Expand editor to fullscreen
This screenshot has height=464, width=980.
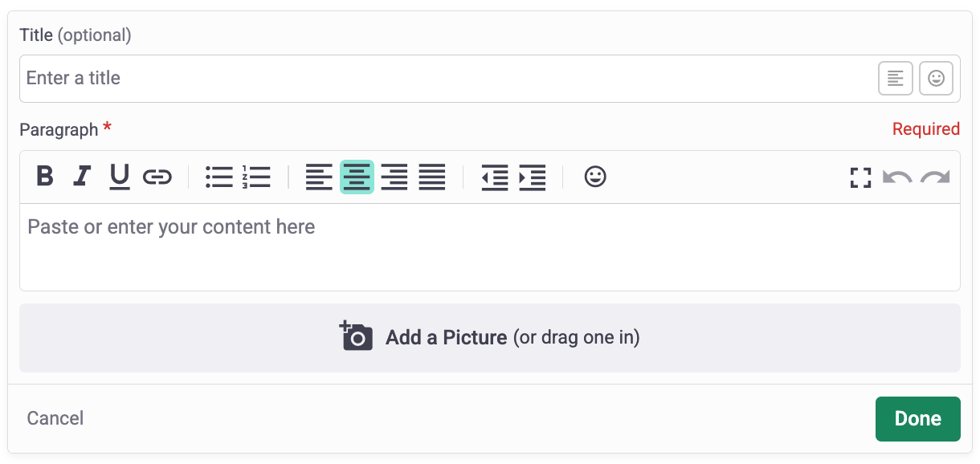coord(860,177)
